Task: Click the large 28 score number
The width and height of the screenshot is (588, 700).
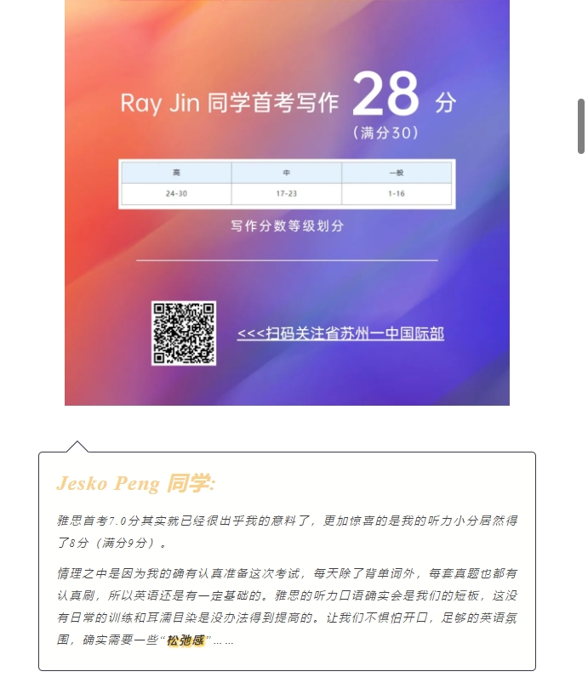Action: tap(386, 94)
